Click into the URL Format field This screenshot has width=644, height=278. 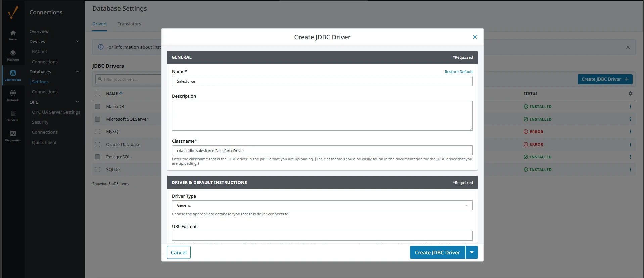(x=322, y=236)
